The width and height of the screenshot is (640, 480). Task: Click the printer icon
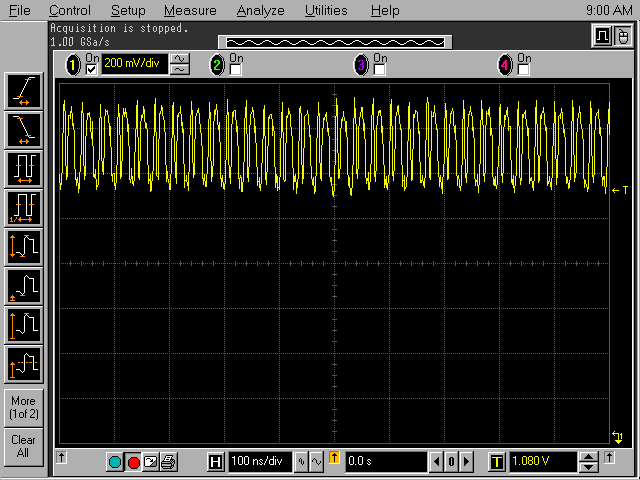(x=169, y=462)
